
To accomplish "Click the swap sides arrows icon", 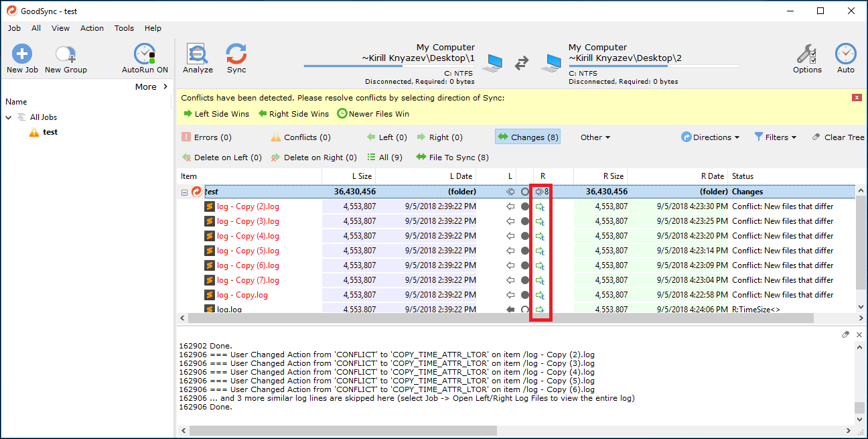I will pos(522,64).
